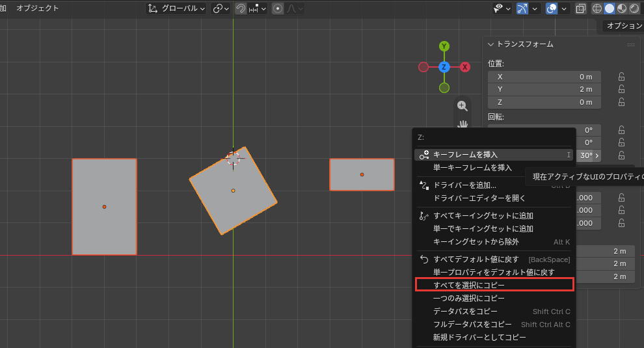Choose 単一キーフレームを挿入
Viewport: 644px width, 348px height.
point(494,168)
